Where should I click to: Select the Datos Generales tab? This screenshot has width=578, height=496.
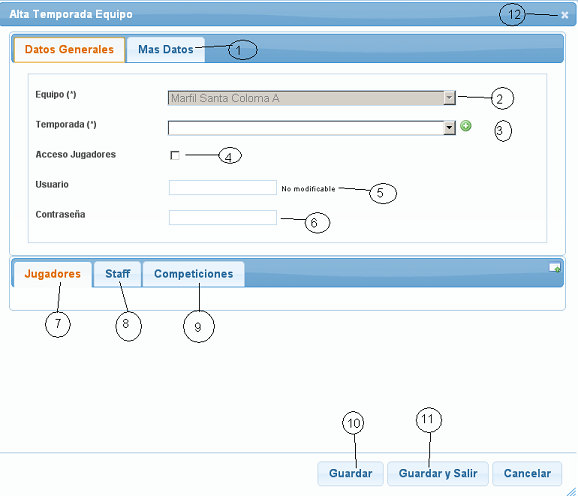click(69, 49)
